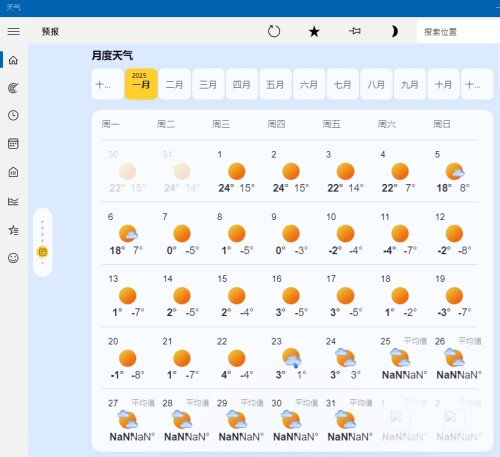Select the 五月 tab
This screenshot has width=500, height=457.
(x=275, y=84)
